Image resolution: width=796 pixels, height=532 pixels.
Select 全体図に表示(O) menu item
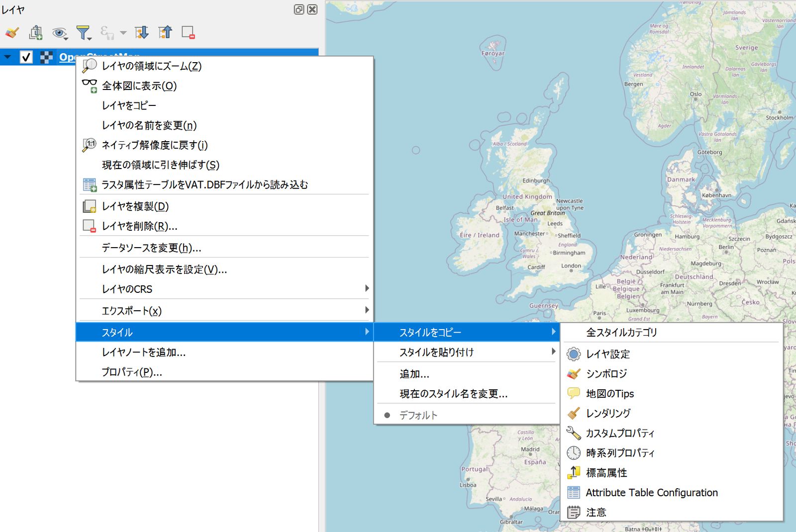click(x=224, y=86)
